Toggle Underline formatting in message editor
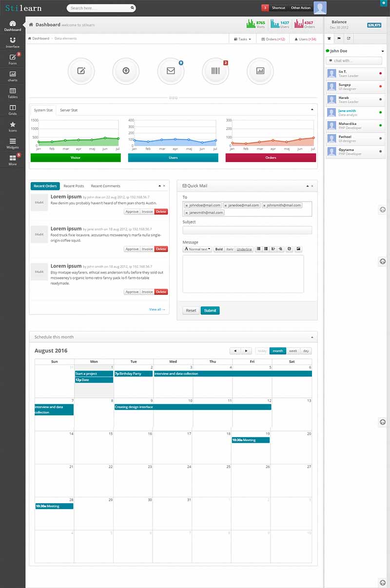Screen dimensions: 390x588 pyautogui.click(x=244, y=249)
